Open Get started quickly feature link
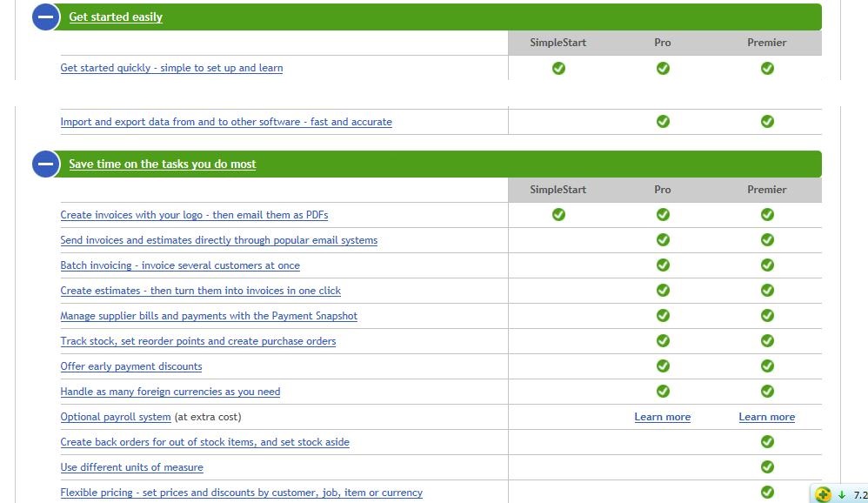The height and width of the screenshot is (503, 868). pos(171,68)
